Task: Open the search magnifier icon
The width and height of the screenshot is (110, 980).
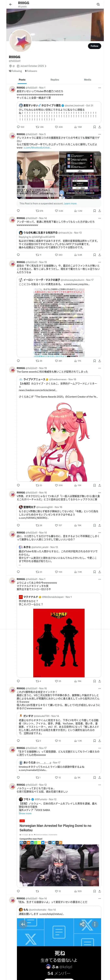Action: [98, 5]
